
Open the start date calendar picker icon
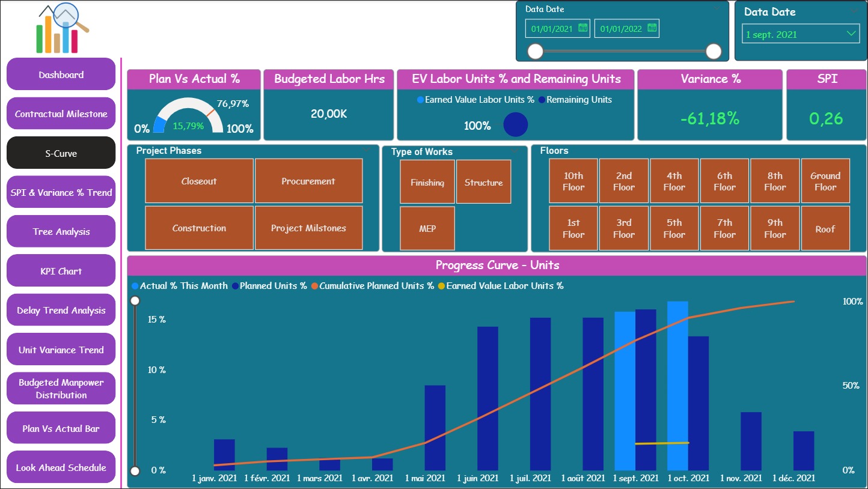pyautogui.click(x=582, y=28)
